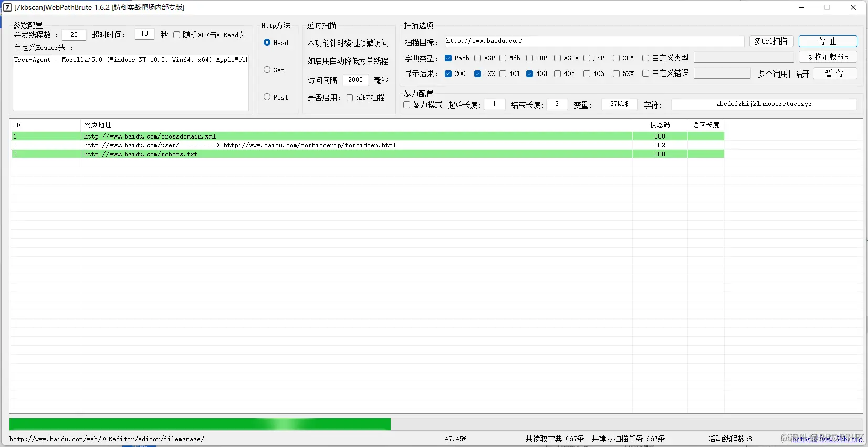Screen dimensions: 868x447
Task: Focus the 起始长度 start length field
Action: click(x=494, y=104)
